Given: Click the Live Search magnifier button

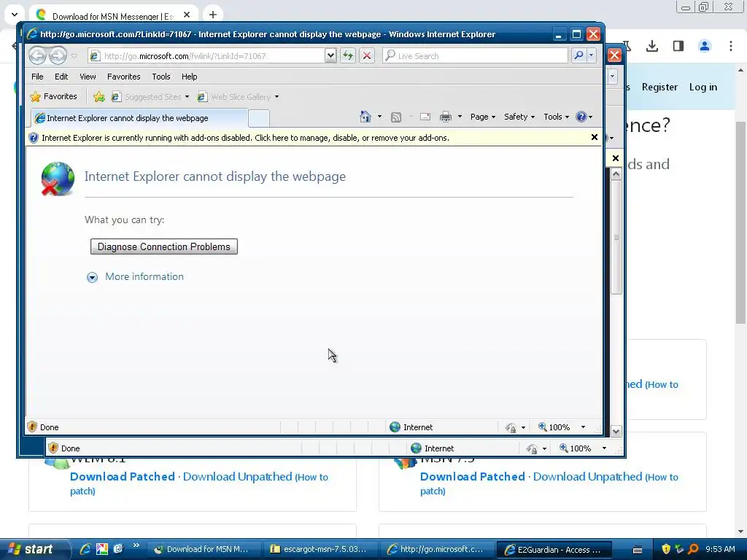Looking at the screenshot, I should (x=578, y=55).
